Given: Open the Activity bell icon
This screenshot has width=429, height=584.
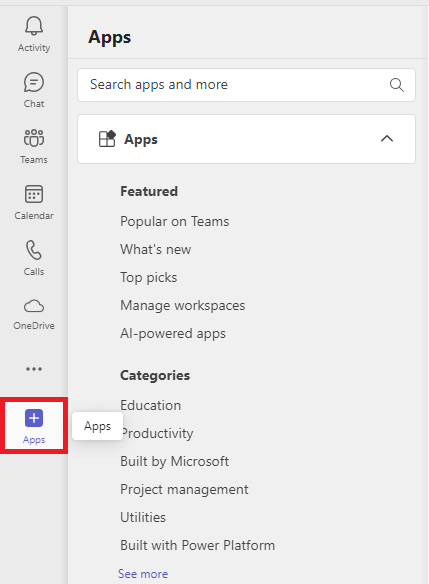Looking at the screenshot, I should 34,26.
